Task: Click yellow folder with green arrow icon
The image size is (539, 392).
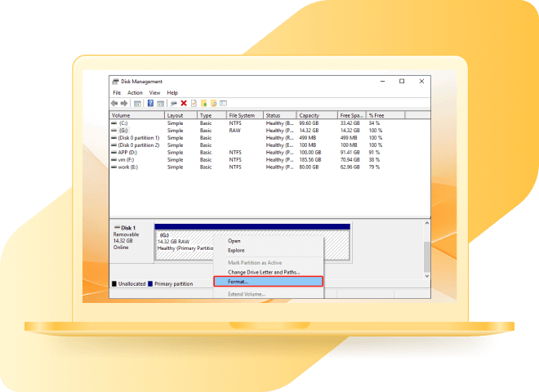Action: [x=204, y=103]
